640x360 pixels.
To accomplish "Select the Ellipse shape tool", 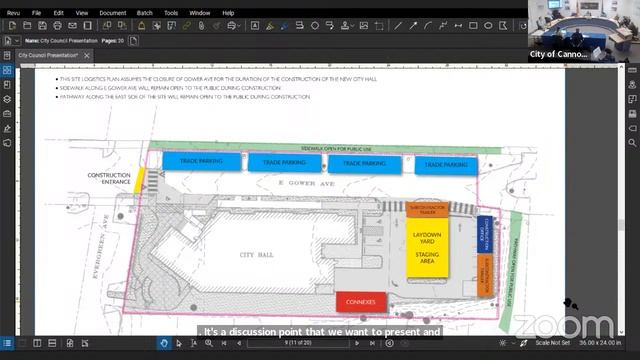I will 488,26.
